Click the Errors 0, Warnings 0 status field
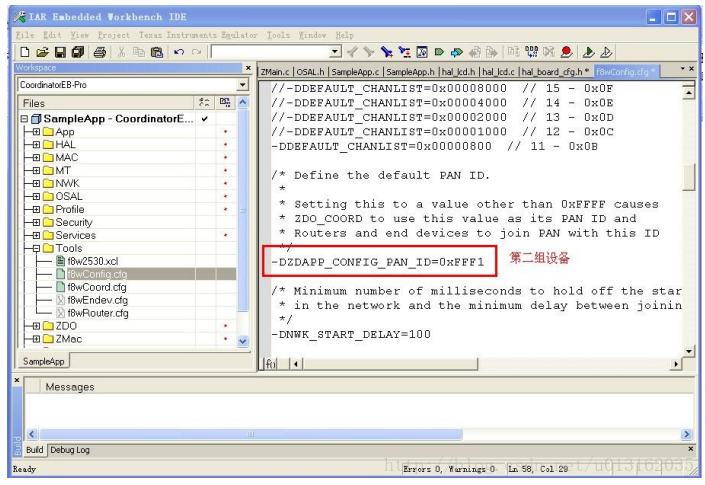 (x=450, y=469)
